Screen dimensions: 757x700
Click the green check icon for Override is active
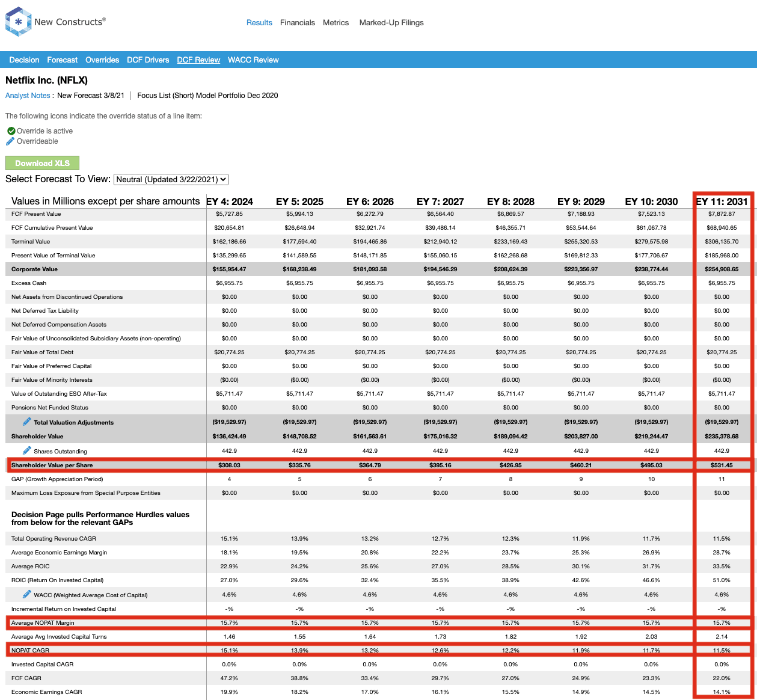click(x=11, y=130)
